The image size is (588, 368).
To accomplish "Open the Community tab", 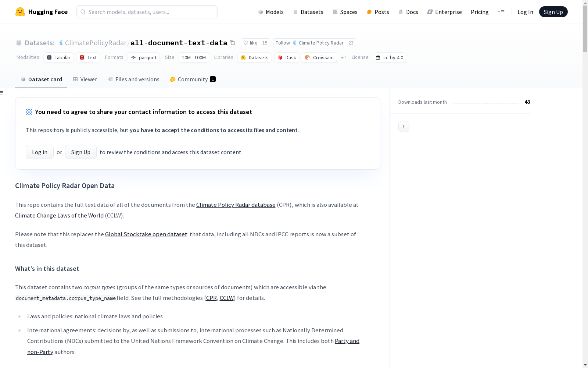I will pyautogui.click(x=193, y=79).
